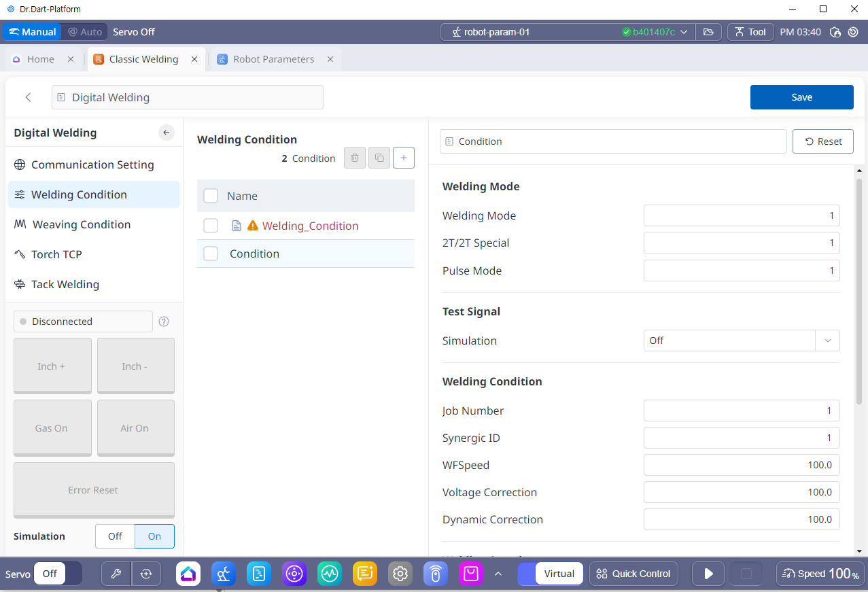Click the add condition plus icon
This screenshot has height=592, width=868.
point(403,158)
